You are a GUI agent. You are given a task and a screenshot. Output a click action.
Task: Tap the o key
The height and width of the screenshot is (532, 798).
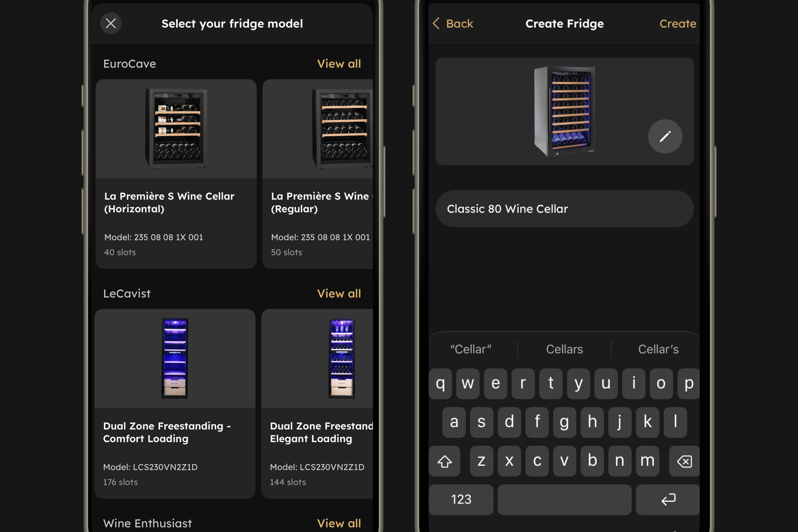661,384
